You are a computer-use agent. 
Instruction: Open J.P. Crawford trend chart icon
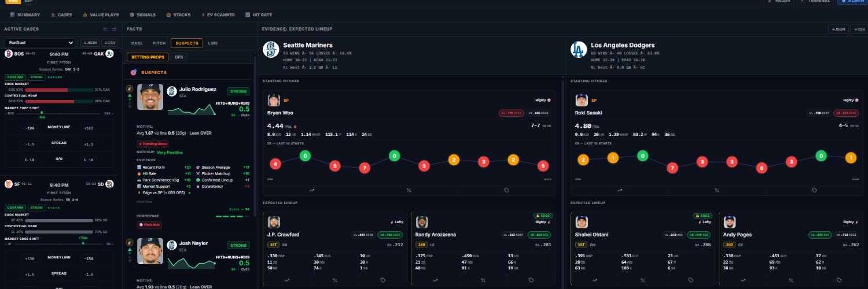(x=287, y=280)
